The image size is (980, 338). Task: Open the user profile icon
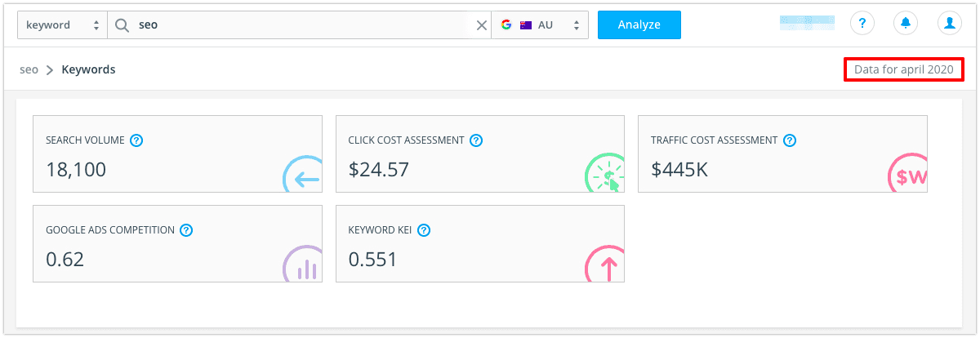[949, 24]
